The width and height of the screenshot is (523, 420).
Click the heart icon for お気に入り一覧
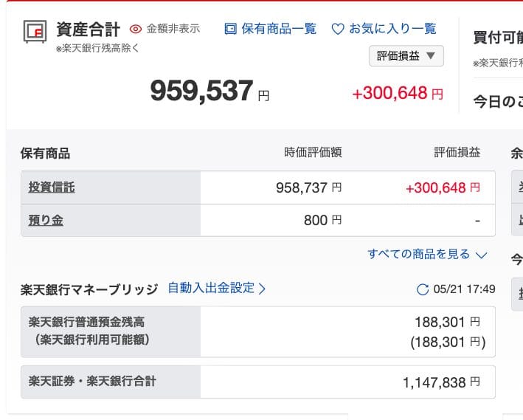(338, 29)
